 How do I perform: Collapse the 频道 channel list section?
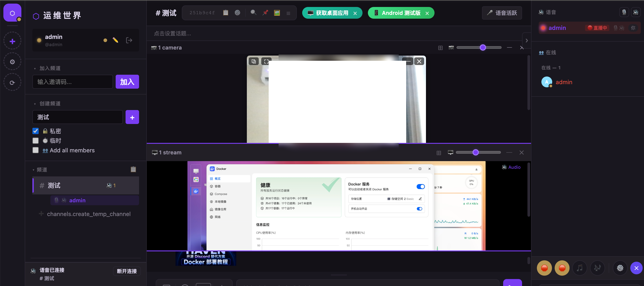pyautogui.click(x=40, y=170)
